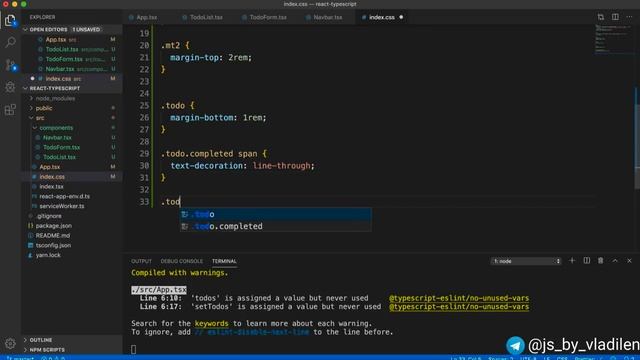Open the .gitignore file
640x360 pixels.
(71, 216)
